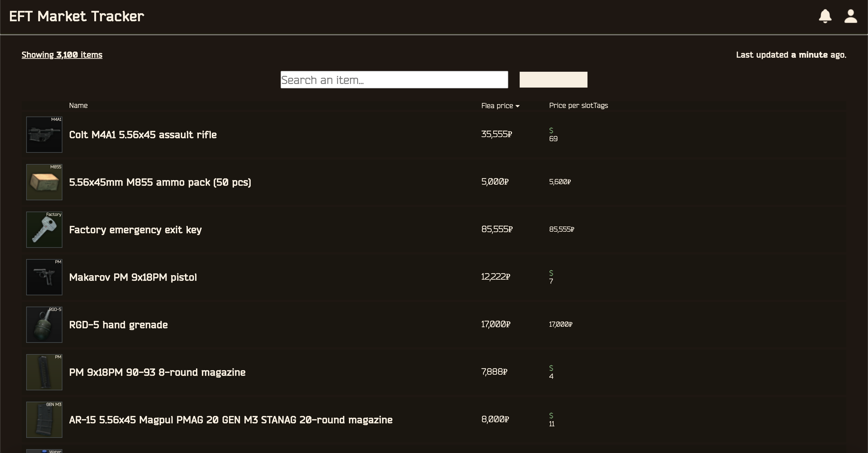Select the 12,222₽ flea price
Screen dimensions: 868x453
click(x=496, y=277)
